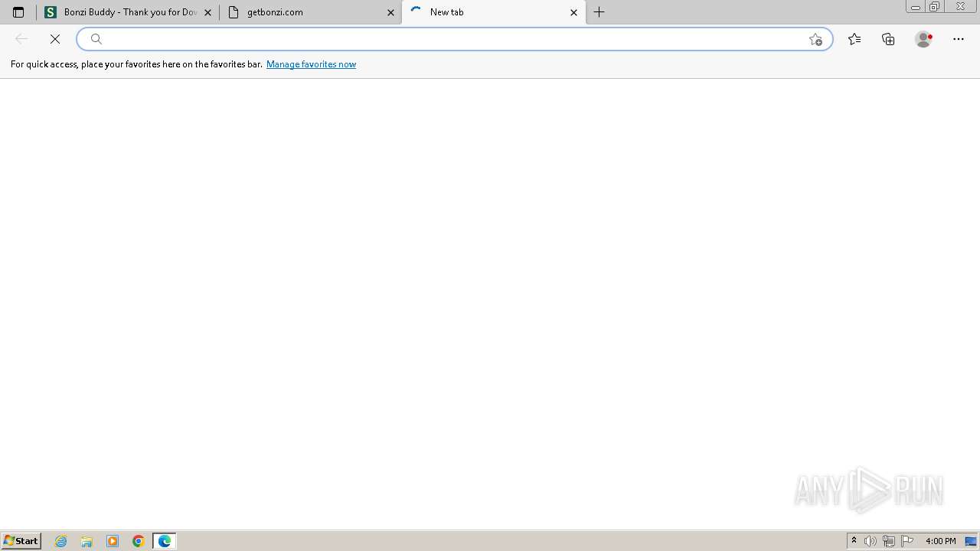Click the search magnifier in address bar
The width and height of the screenshot is (980, 551).
point(96,39)
